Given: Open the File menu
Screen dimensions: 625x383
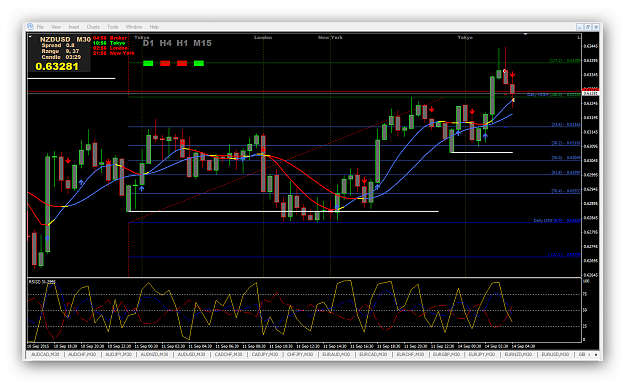Looking at the screenshot, I should pyautogui.click(x=40, y=27).
